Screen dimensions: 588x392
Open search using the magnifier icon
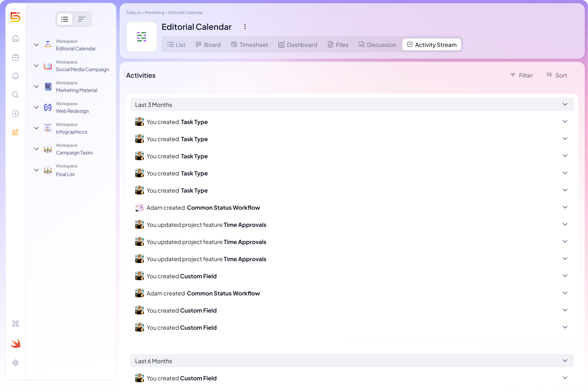15,95
